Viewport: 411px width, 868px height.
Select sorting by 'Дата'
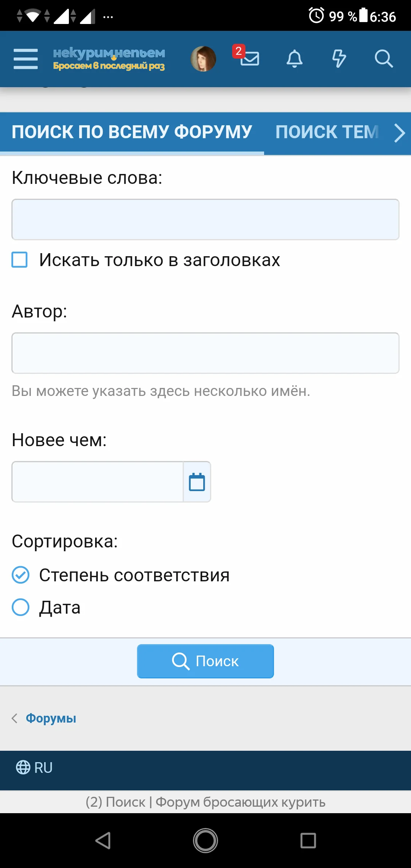tap(21, 607)
